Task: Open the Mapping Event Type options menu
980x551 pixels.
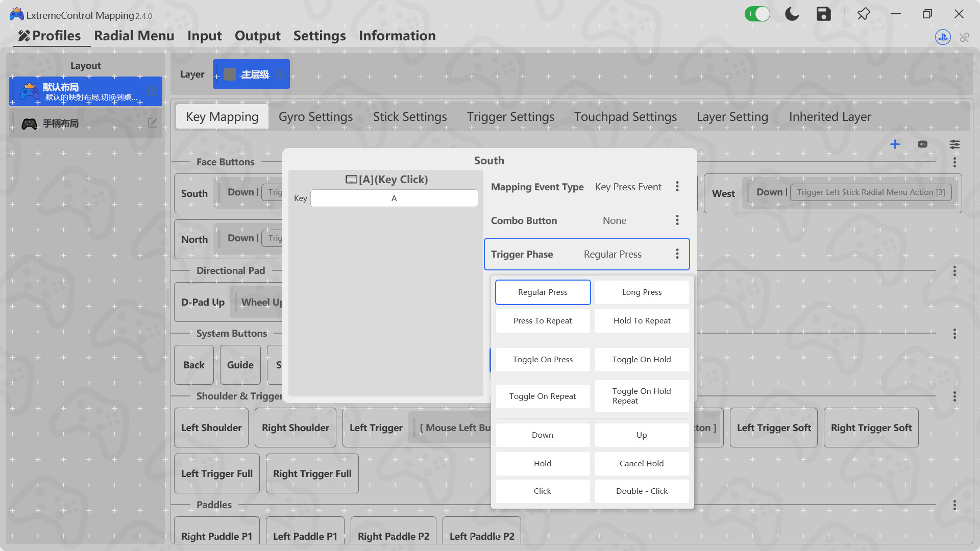Action: (677, 186)
